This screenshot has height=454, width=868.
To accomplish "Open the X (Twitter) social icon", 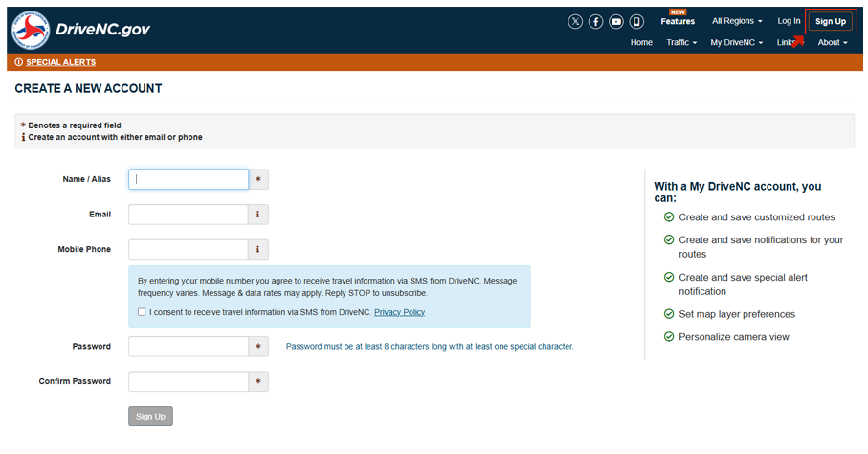I will [575, 22].
